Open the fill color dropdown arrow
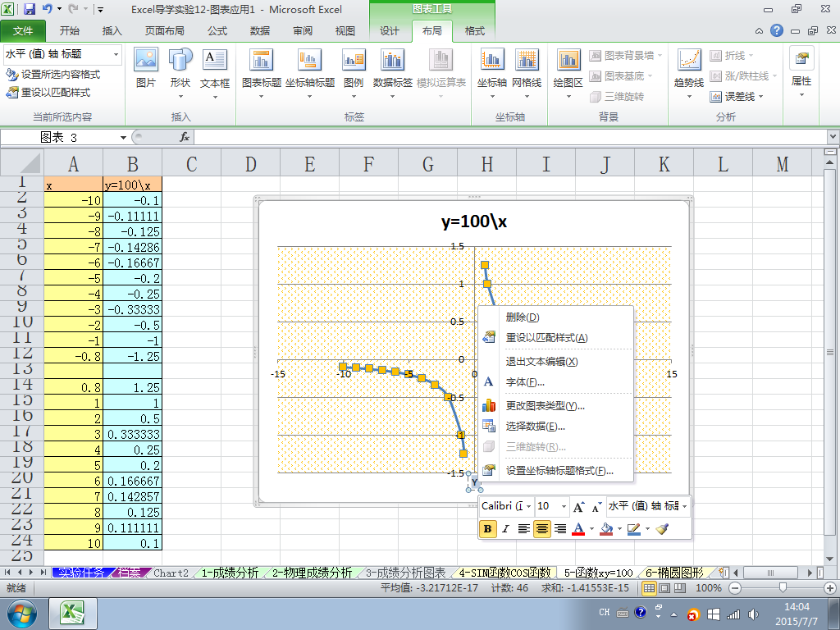This screenshot has height=630, width=840. point(620,529)
